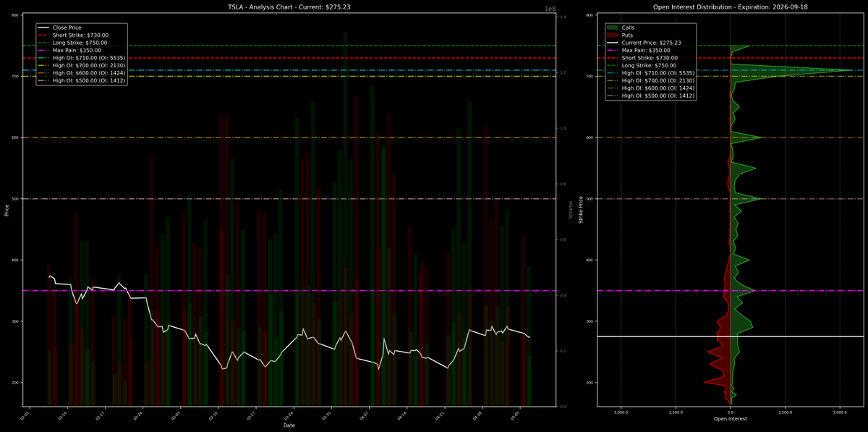
Task: Click the 02-03 date tick label
Action: pos(25,415)
